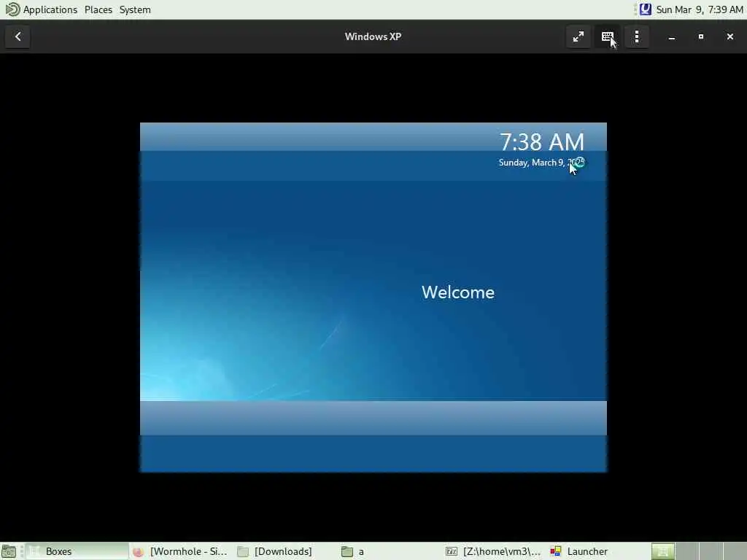The width and height of the screenshot is (747, 560).
Task: Select the first workspace in switcher
Action: click(x=662, y=551)
